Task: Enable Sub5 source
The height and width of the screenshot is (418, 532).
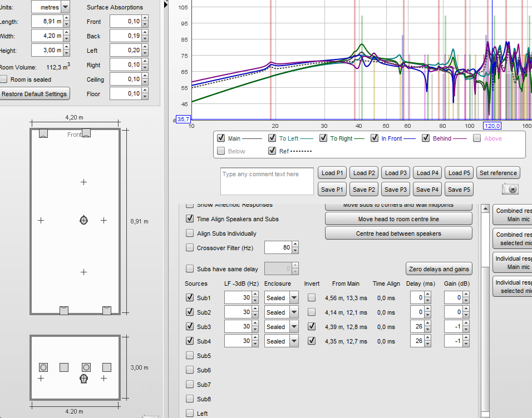Action: pyautogui.click(x=190, y=355)
